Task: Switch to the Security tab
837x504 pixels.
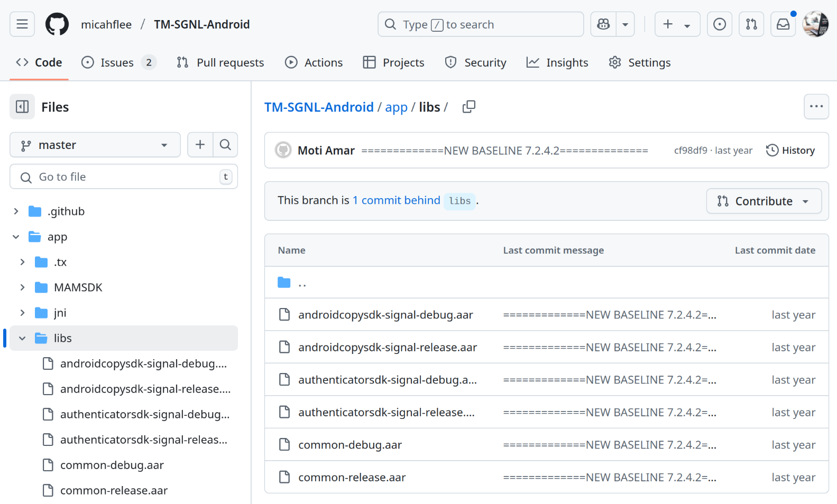Action: click(x=475, y=62)
